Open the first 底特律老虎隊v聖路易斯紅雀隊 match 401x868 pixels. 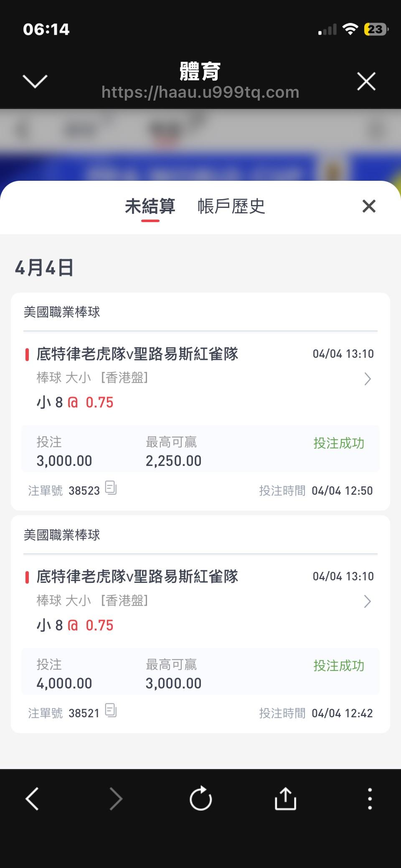(137, 354)
